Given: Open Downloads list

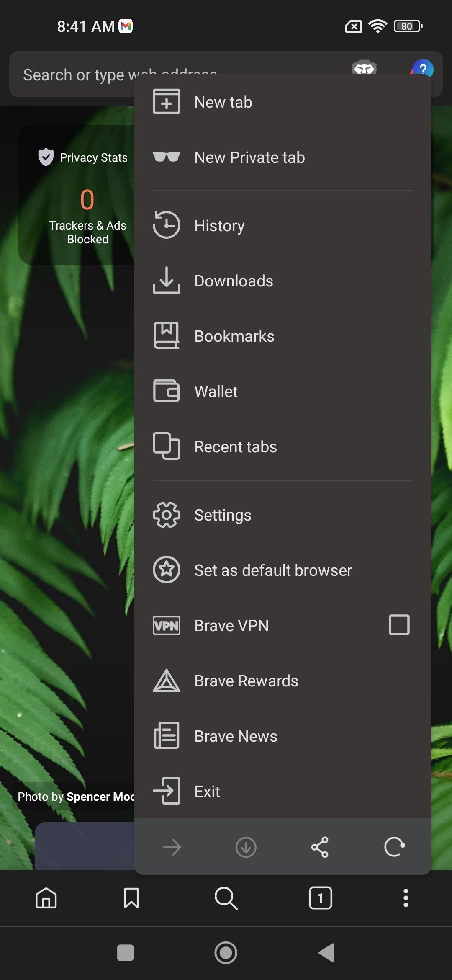Looking at the screenshot, I should coord(283,281).
